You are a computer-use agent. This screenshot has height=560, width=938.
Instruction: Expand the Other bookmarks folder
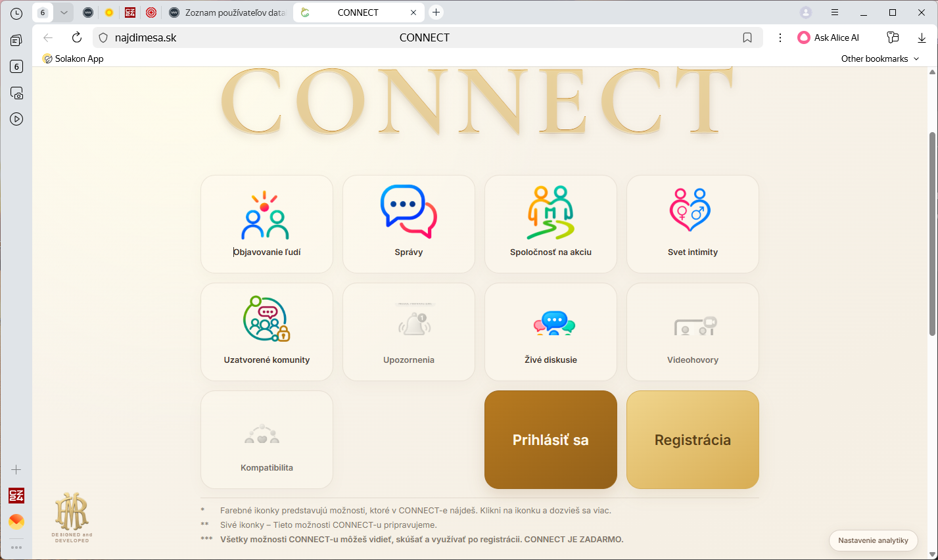pos(880,58)
